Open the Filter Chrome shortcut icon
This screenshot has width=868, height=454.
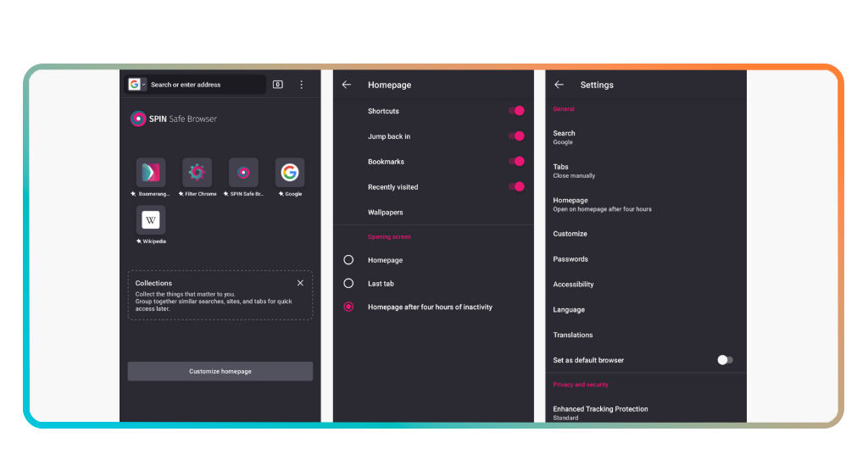coord(197,172)
